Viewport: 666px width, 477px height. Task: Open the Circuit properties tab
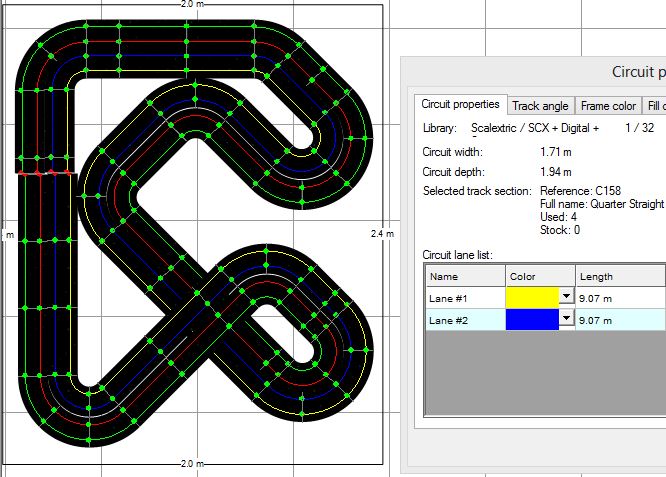click(460, 105)
